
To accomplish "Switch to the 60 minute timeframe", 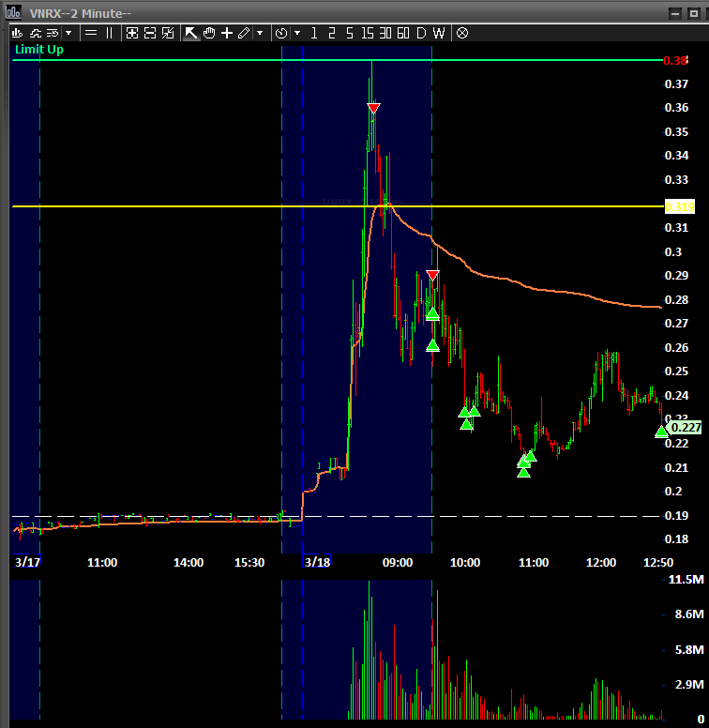I will tap(403, 33).
